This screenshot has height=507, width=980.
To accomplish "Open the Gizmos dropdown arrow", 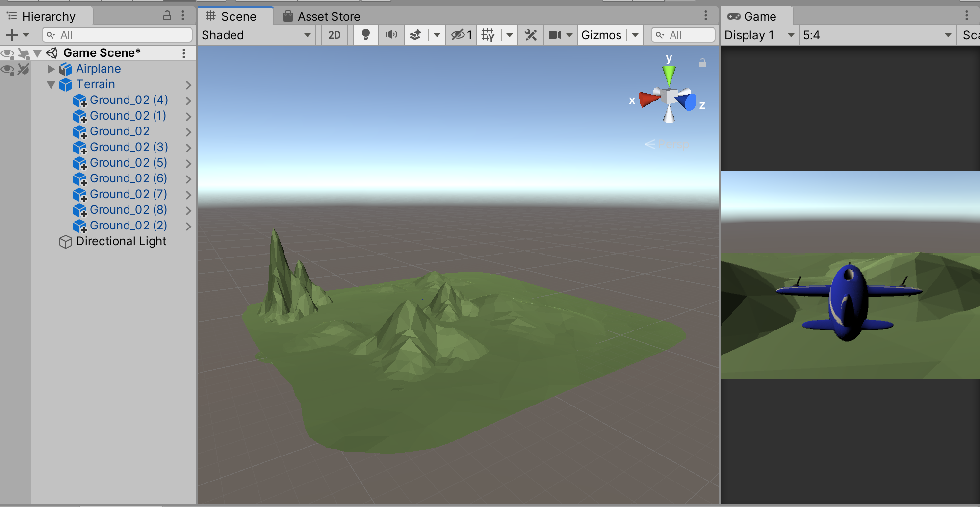I will pos(635,35).
